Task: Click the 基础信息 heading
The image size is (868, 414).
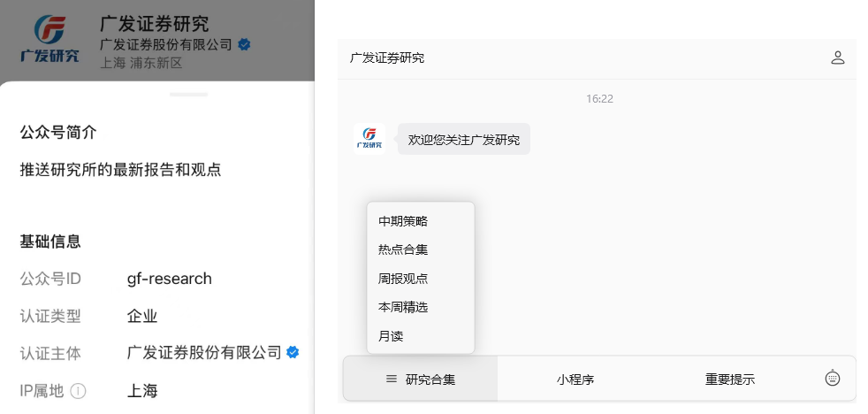Action: tap(50, 241)
